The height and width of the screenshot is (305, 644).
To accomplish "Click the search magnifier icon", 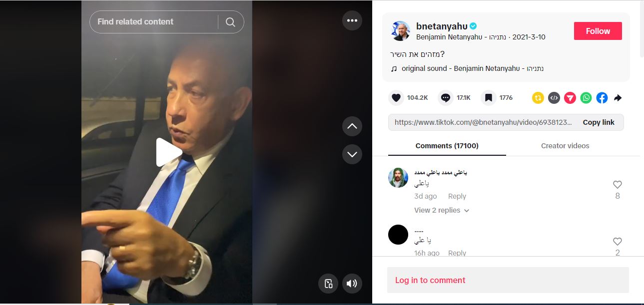I will [x=230, y=22].
